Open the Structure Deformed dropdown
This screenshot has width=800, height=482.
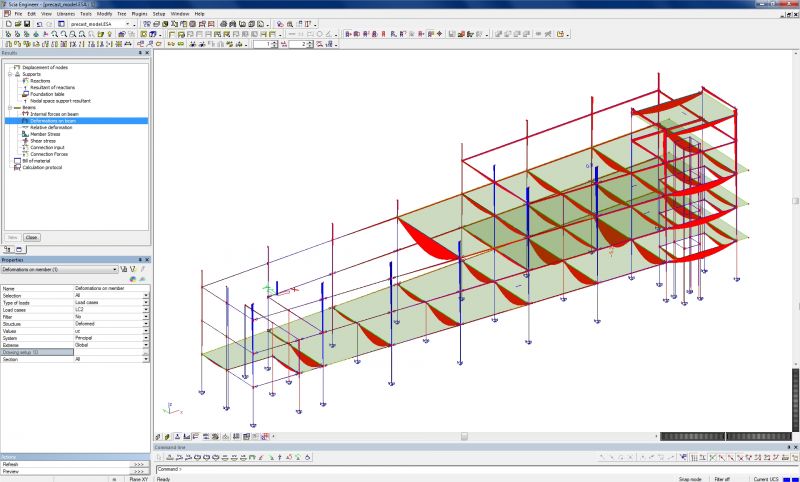145,324
